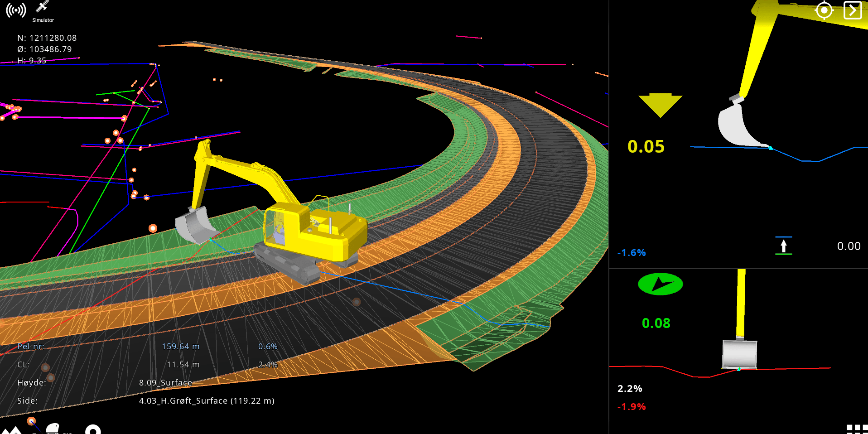Image resolution: width=868 pixels, height=434 pixels.
Task: Click the 11.54 m centerline offset
Action: [x=183, y=365]
